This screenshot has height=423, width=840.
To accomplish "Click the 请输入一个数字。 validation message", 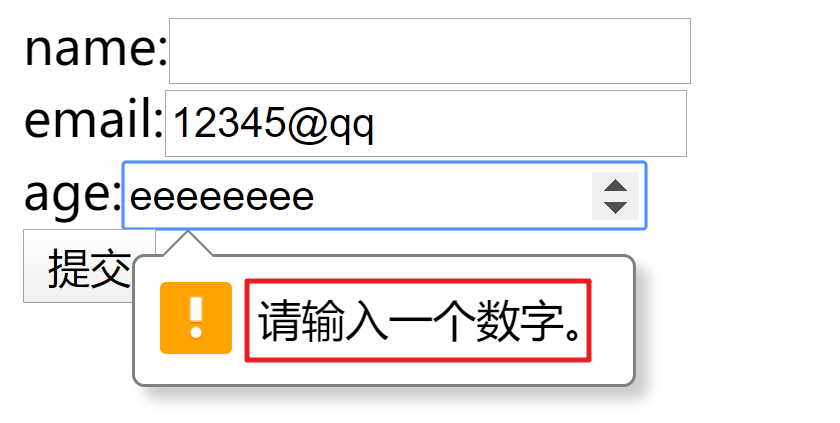I will (x=418, y=320).
